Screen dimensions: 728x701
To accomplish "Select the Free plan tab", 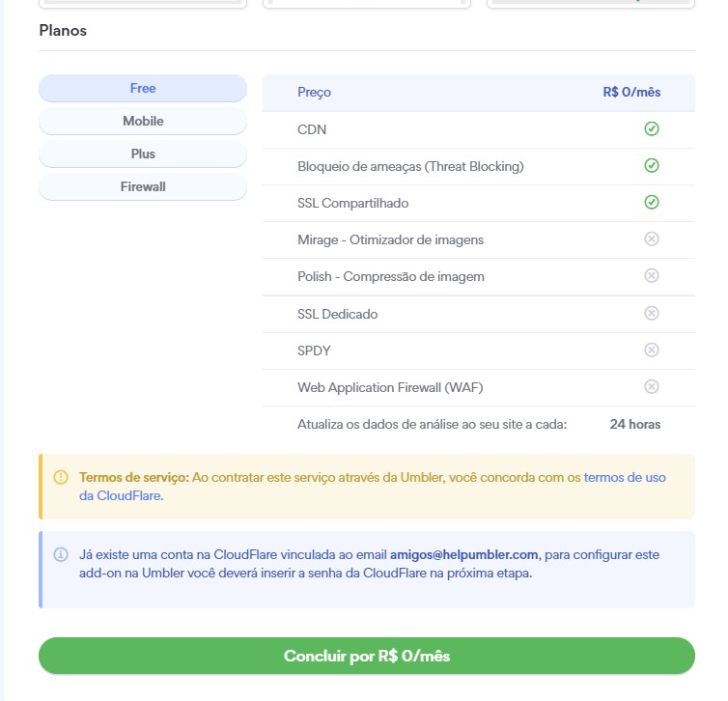I will coord(143,89).
